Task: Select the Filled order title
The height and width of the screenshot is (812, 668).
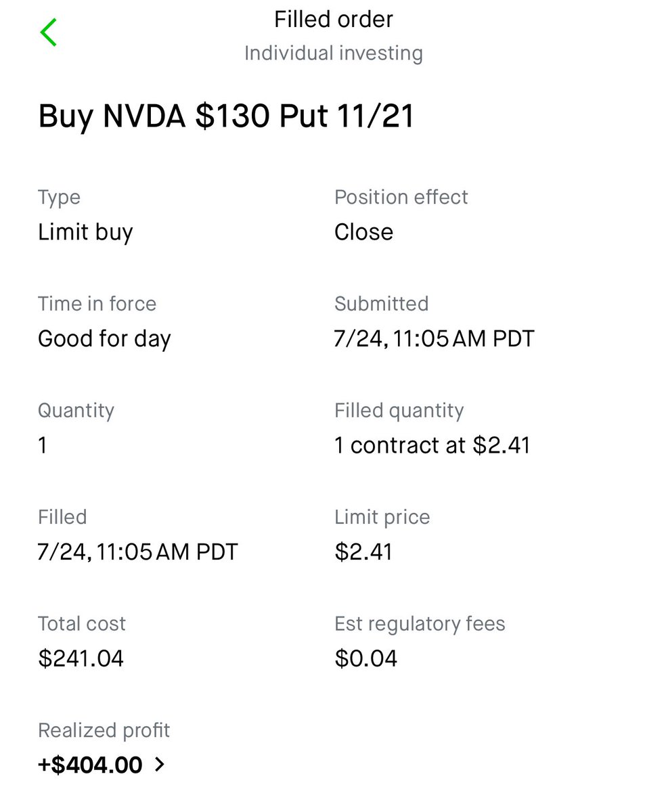Action: tap(334, 19)
